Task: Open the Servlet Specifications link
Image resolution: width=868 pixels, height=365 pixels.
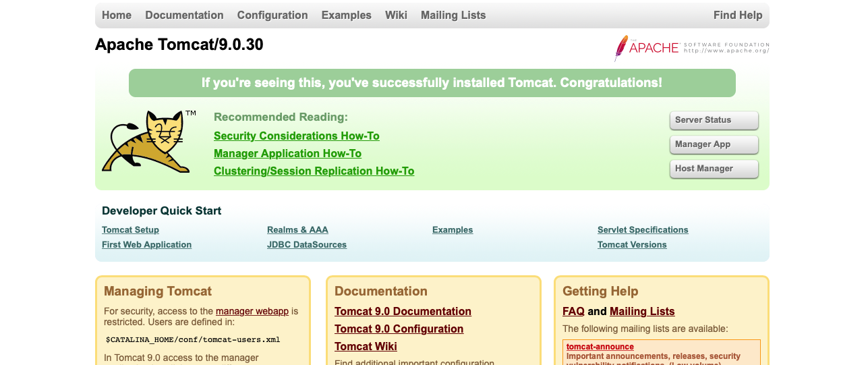Action: tap(643, 230)
